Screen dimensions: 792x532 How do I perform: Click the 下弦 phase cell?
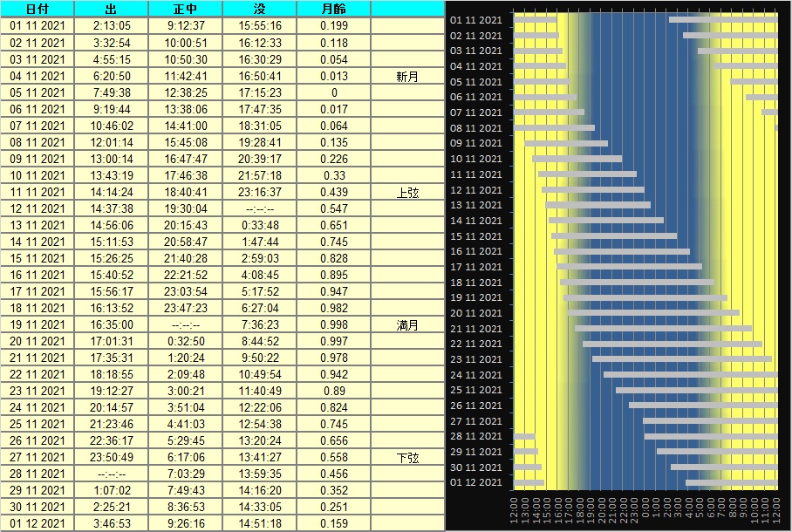pyautogui.click(x=407, y=457)
